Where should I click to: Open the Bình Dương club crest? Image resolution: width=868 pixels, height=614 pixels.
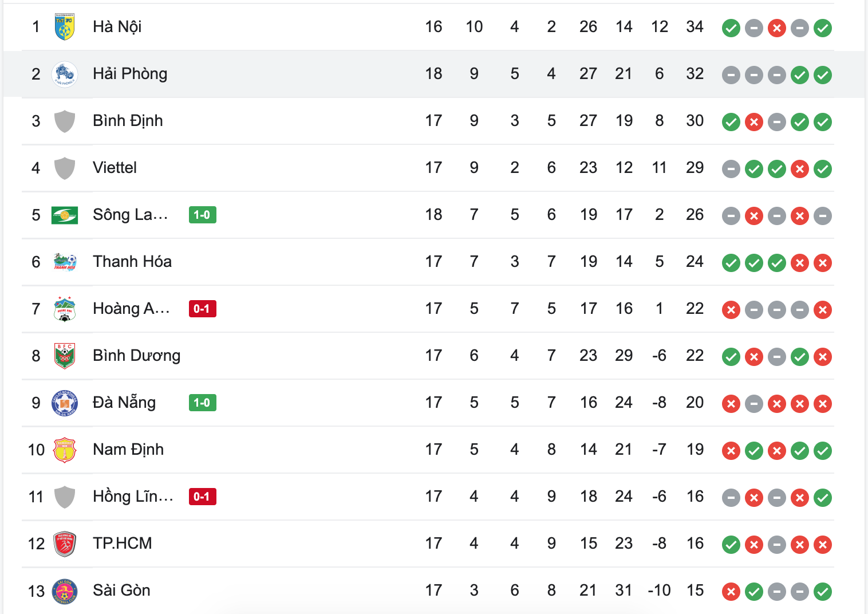(65, 356)
